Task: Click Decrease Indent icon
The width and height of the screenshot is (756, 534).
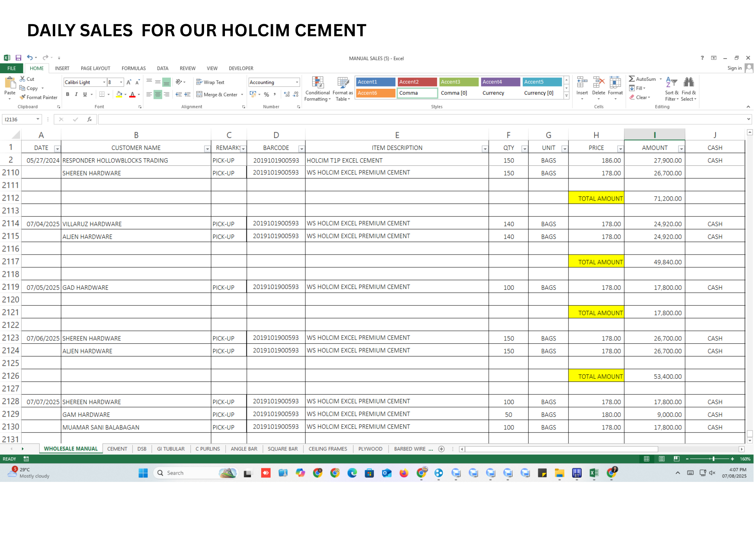Action: 179,94
